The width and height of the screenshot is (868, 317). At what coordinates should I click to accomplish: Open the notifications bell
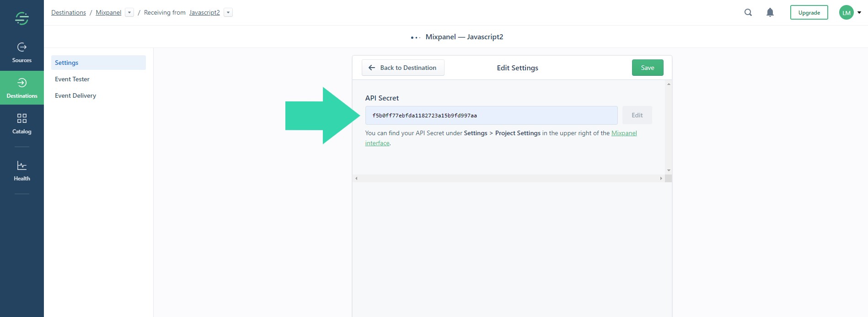click(x=770, y=12)
